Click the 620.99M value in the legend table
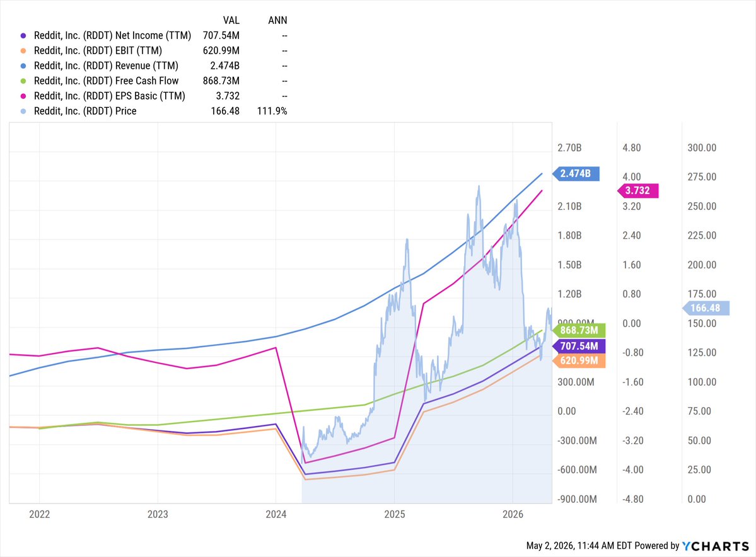The height and width of the screenshot is (557, 756). click(221, 50)
